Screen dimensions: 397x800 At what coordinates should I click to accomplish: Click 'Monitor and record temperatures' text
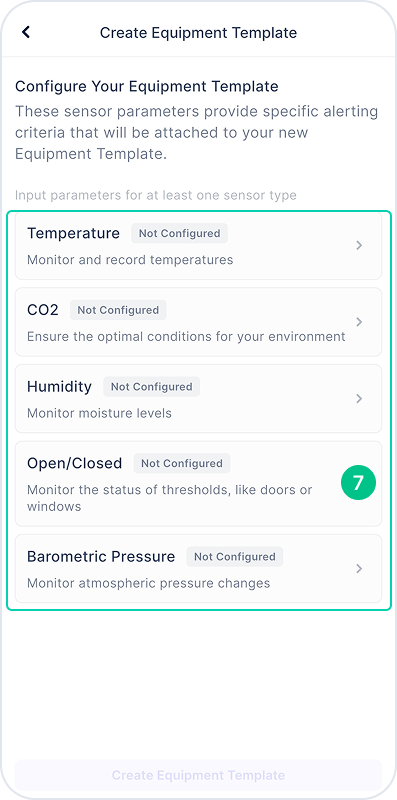130,260
